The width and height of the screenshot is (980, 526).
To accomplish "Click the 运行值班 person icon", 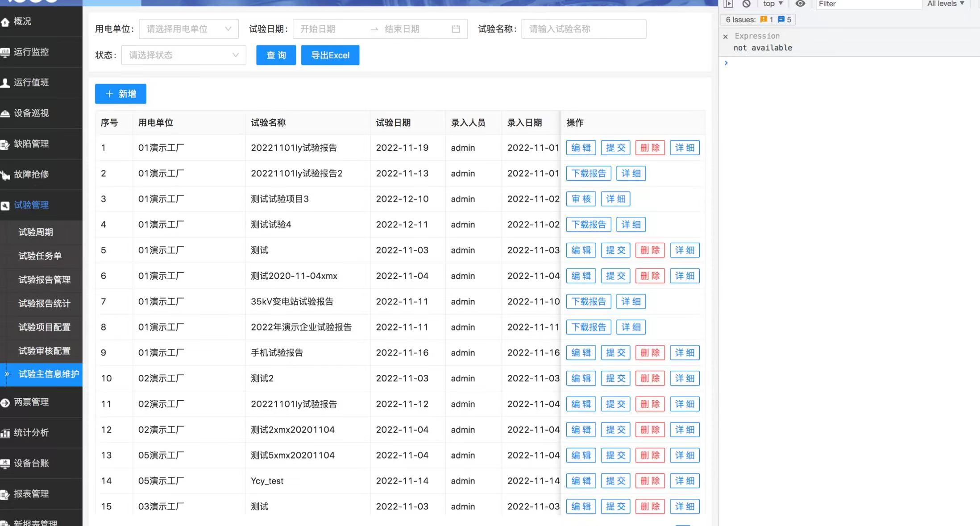I will coord(5,83).
